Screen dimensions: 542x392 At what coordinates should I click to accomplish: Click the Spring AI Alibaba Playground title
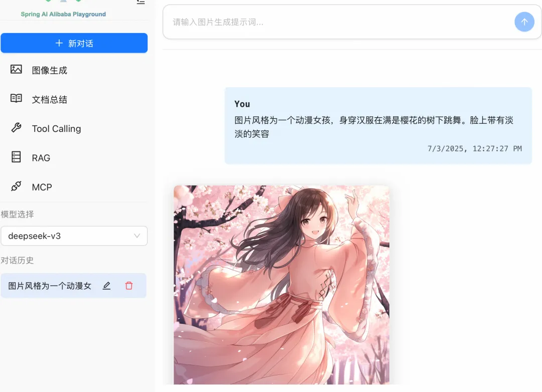(63, 14)
